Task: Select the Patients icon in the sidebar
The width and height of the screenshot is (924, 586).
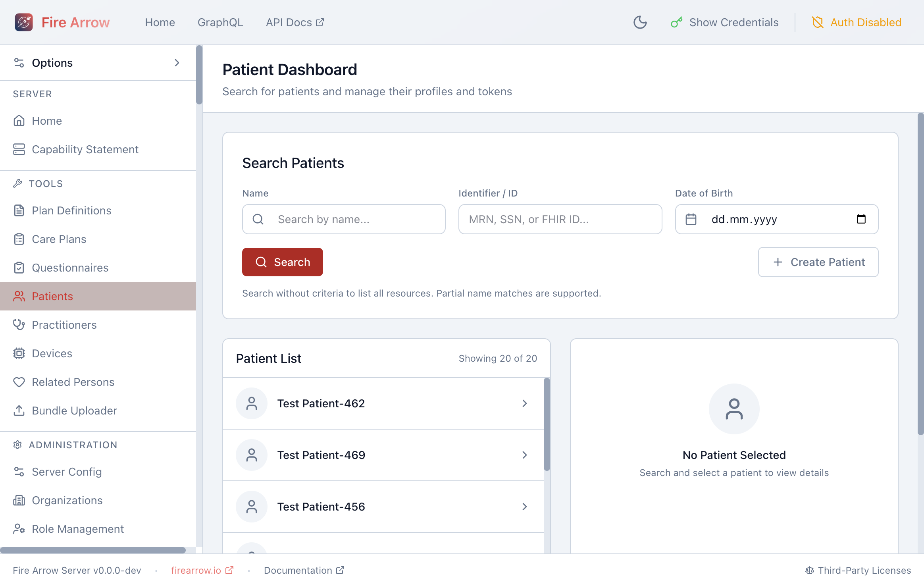Action: [x=19, y=296]
